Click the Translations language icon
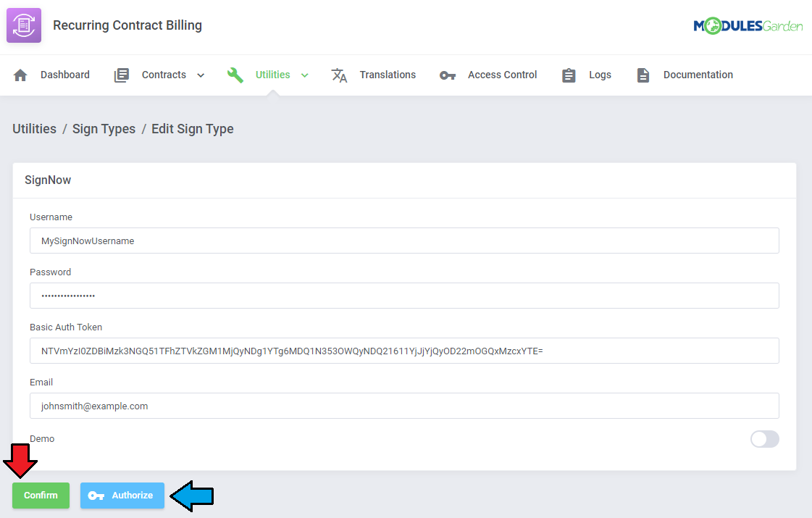This screenshot has height=518, width=812. tap(339, 75)
